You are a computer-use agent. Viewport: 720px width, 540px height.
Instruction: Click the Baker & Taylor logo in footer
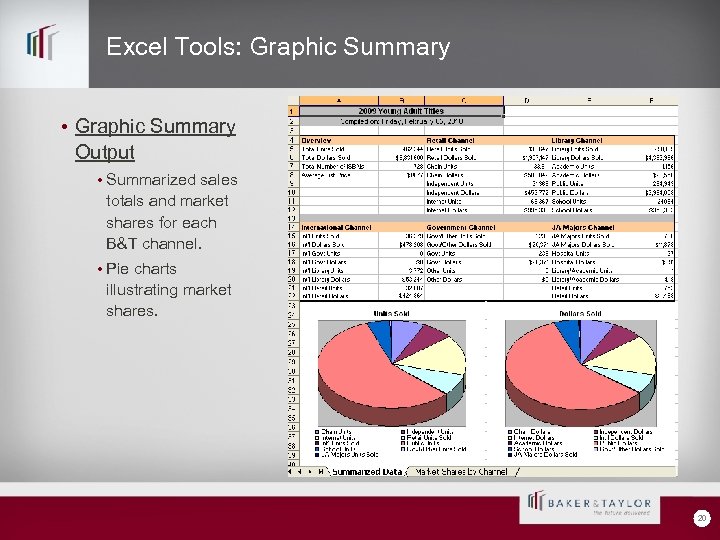coord(590,504)
